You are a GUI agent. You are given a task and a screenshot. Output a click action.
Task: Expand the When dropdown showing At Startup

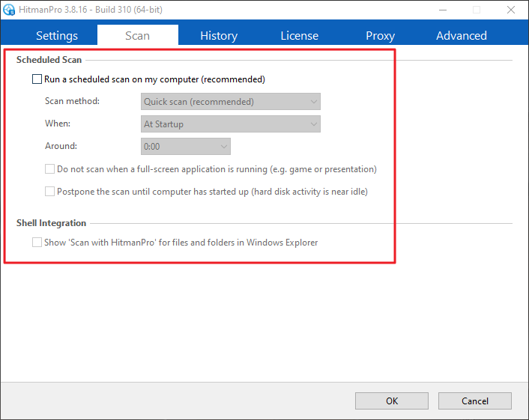[231, 124]
